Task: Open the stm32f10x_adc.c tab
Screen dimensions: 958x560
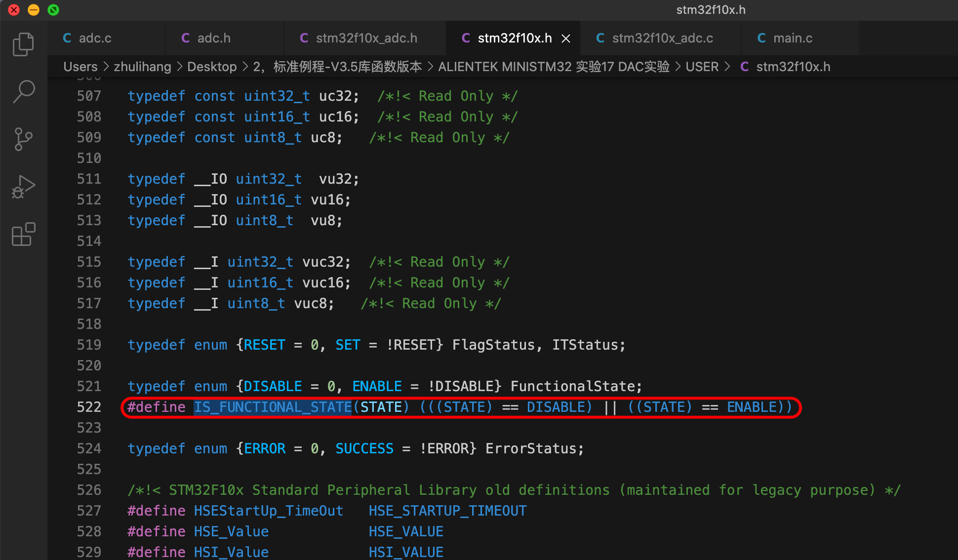Action: (663, 38)
